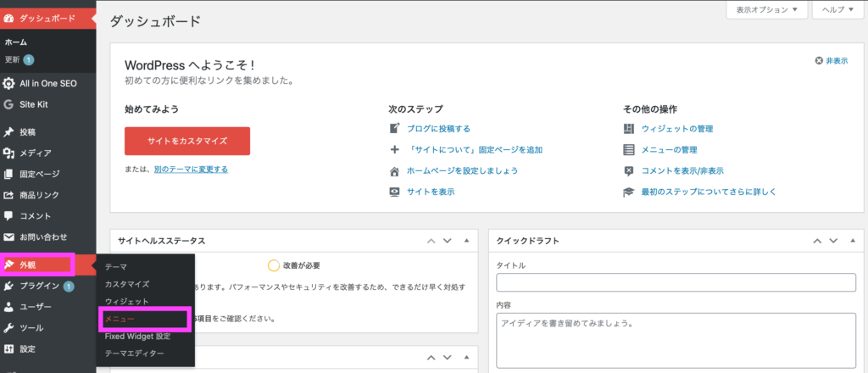This screenshot has height=373, width=868.
Task: Open Fixed Widget 設定 submenu item
Action: 137,336
